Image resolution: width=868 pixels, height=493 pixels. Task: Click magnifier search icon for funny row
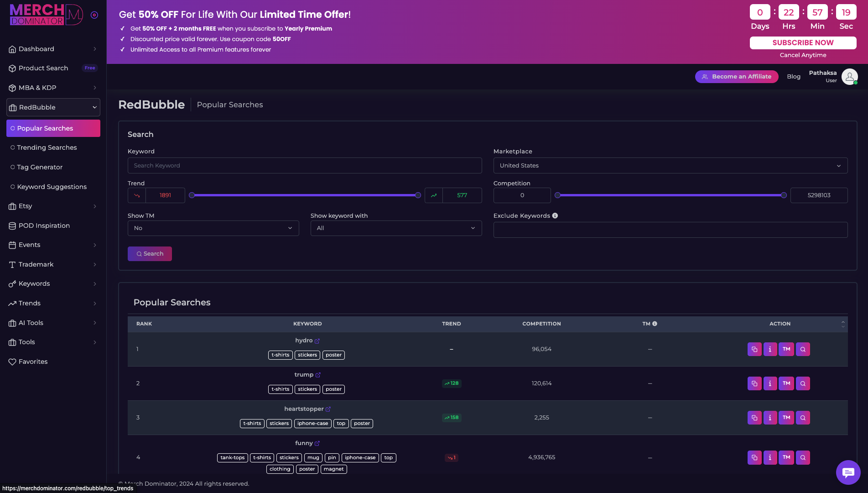tap(803, 457)
